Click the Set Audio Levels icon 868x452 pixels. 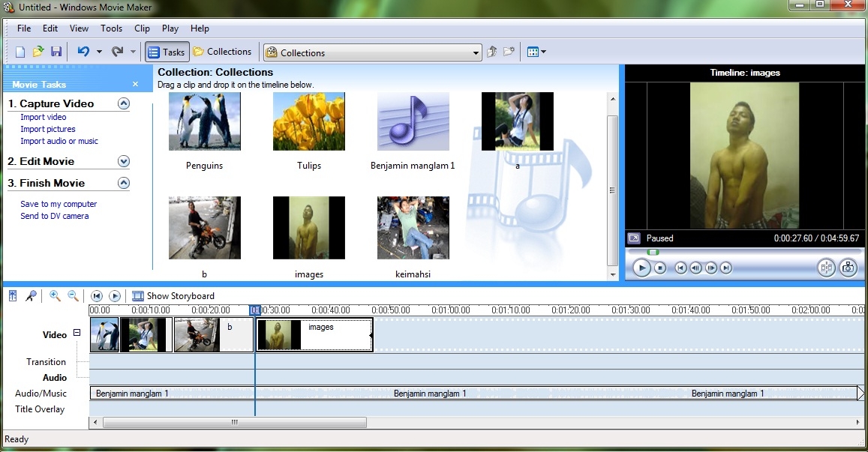pyautogui.click(x=13, y=296)
